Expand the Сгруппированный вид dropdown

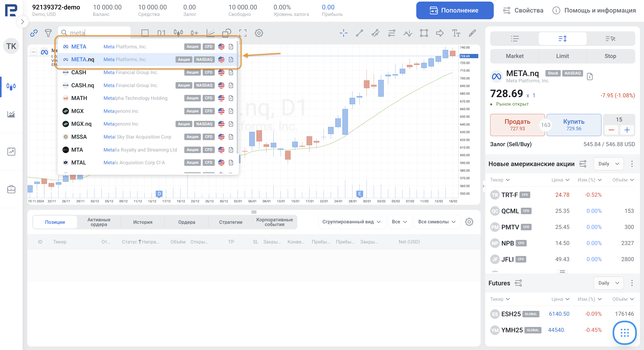coord(351,222)
